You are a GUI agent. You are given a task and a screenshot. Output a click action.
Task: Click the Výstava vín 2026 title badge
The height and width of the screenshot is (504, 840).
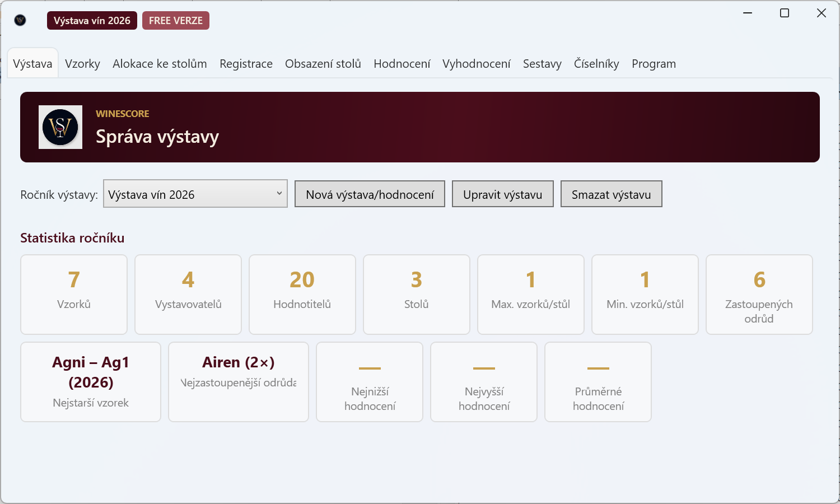point(92,21)
